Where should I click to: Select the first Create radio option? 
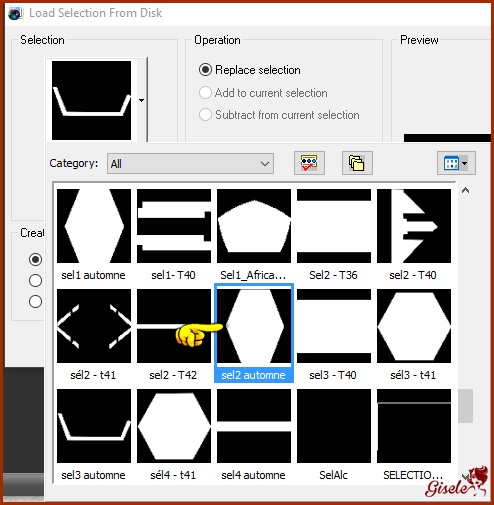35,259
